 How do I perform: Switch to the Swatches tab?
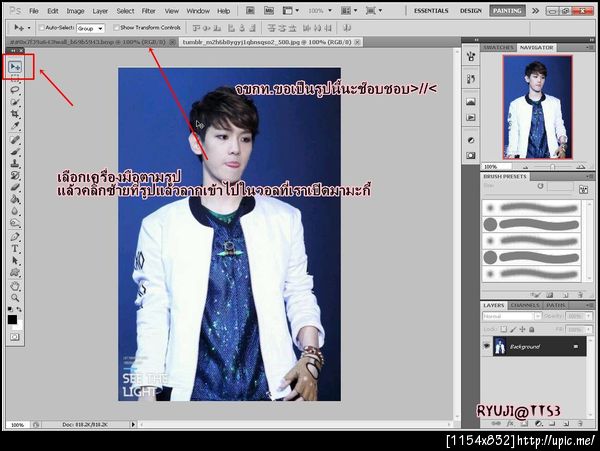tap(498, 47)
